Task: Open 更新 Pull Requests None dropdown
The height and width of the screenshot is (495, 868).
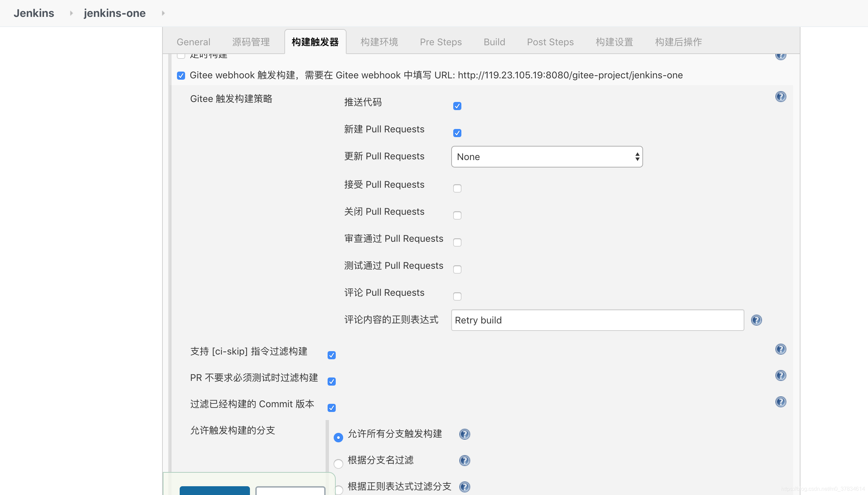Action: pyautogui.click(x=546, y=157)
